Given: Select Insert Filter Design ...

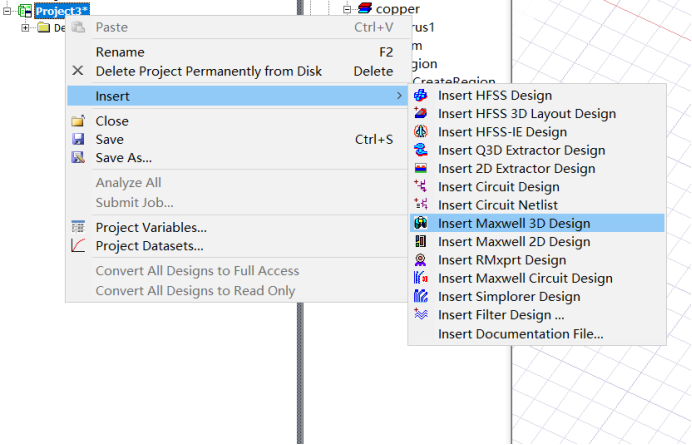Looking at the screenshot, I should point(537,315).
